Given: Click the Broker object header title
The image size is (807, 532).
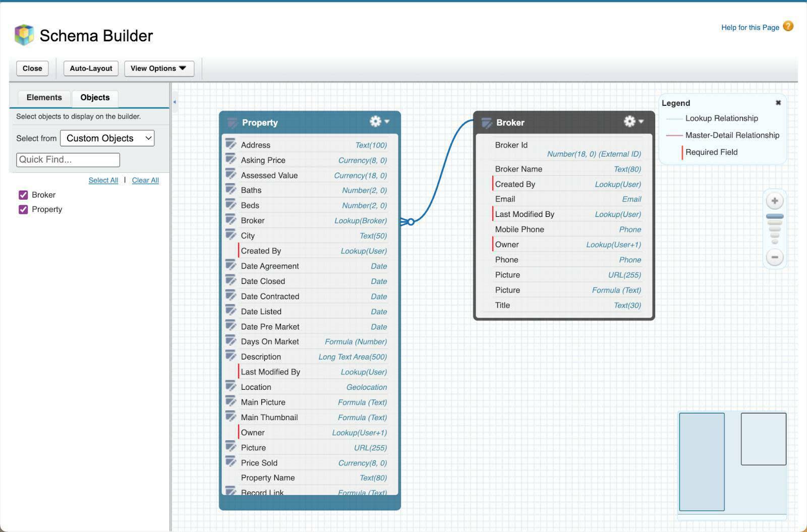Looking at the screenshot, I should (x=510, y=123).
